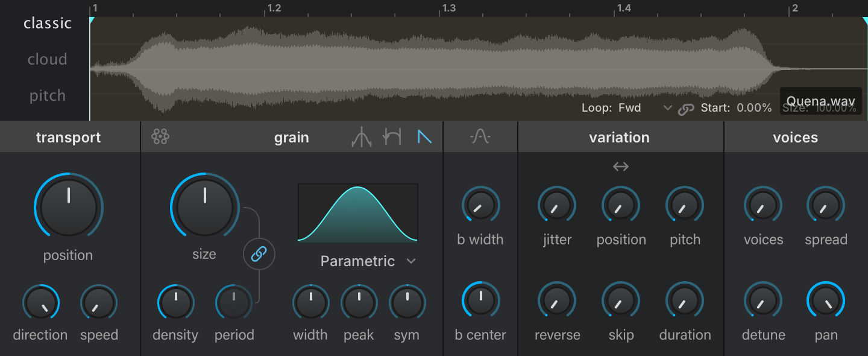Click the grain section header label

pyautogui.click(x=292, y=138)
